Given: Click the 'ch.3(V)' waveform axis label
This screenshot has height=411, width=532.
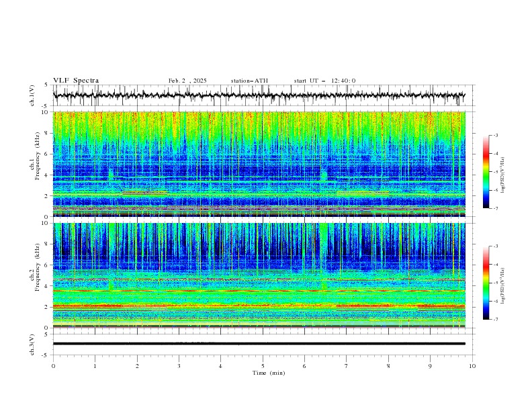Looking at the screenshot, I should [x=32, y=345].
